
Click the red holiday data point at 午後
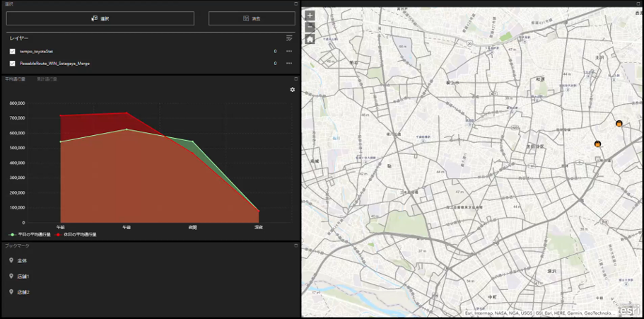coord(127,112)
